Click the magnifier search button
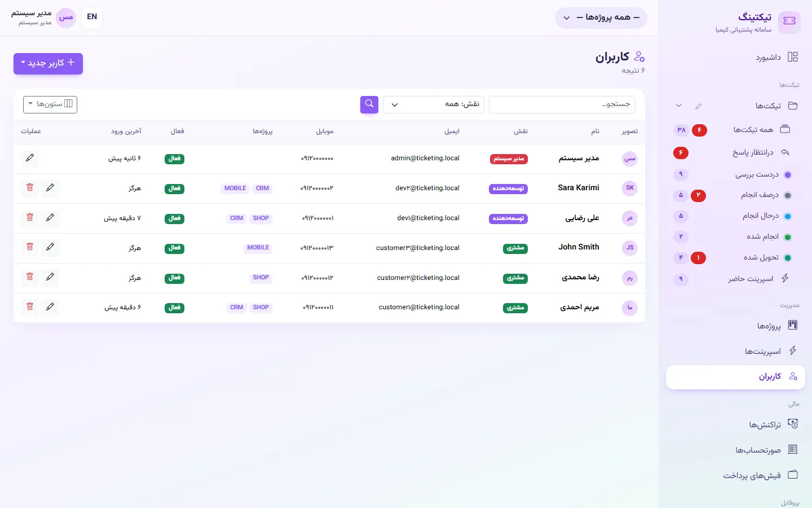The width and height of the screenshot is (812, 508). tap(369, 104)
